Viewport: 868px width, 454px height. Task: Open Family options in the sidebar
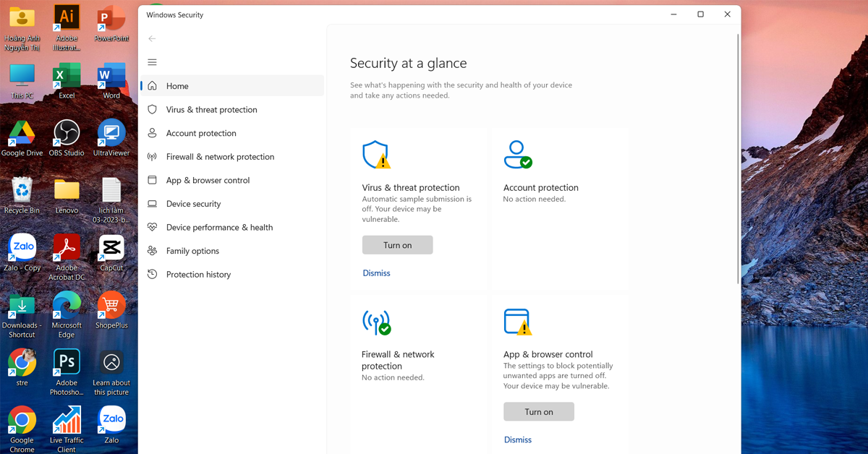[192, 251]
